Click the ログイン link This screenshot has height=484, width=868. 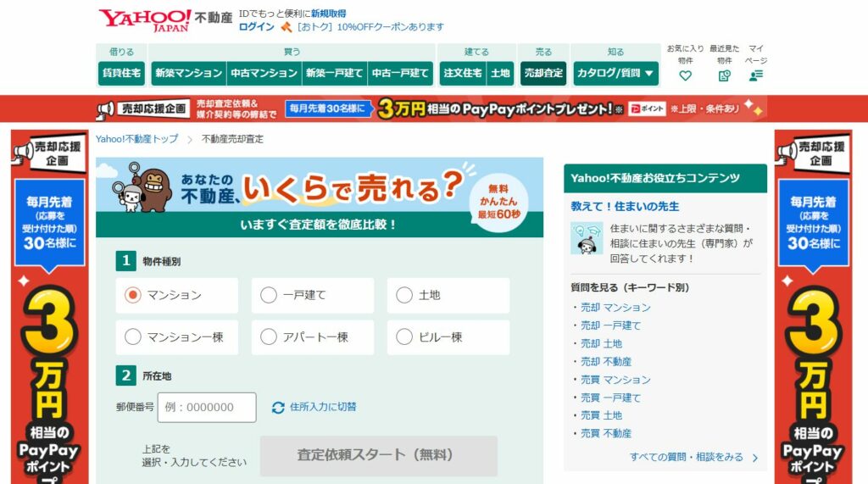[256, 27]
